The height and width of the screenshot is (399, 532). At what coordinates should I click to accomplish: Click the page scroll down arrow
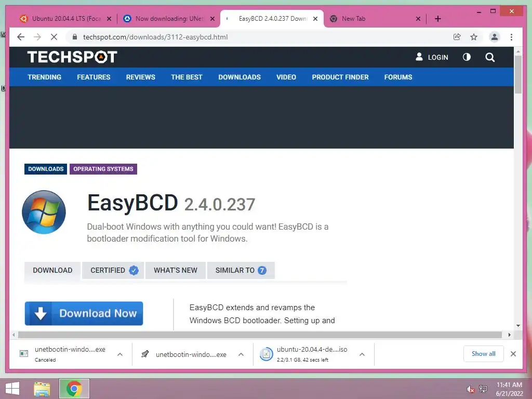point(518,326)
